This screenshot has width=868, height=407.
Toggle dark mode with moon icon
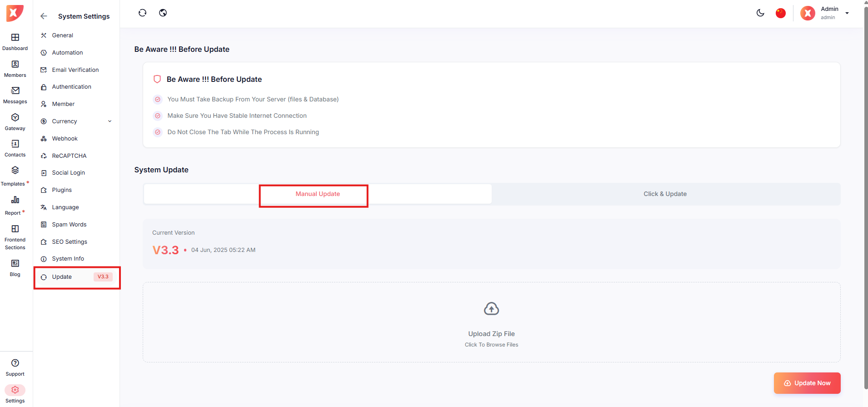tap(760, 13)
